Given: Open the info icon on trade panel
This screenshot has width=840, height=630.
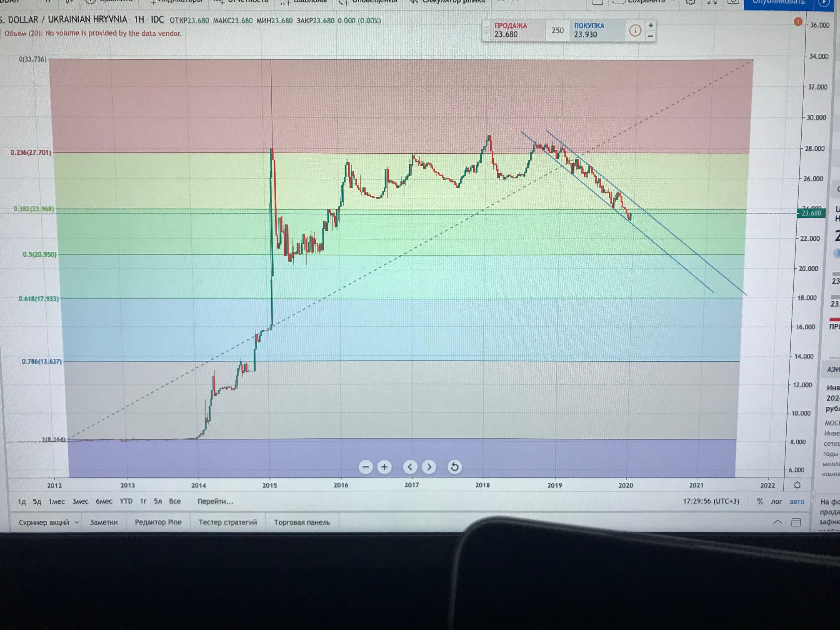Looking at the screenshot, I should click(635, 30).
